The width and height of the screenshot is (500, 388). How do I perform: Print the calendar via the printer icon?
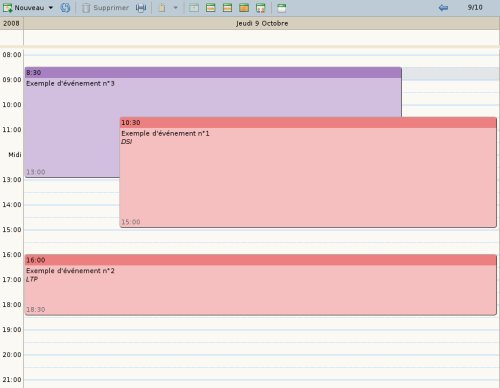click(x=141, y=8)
